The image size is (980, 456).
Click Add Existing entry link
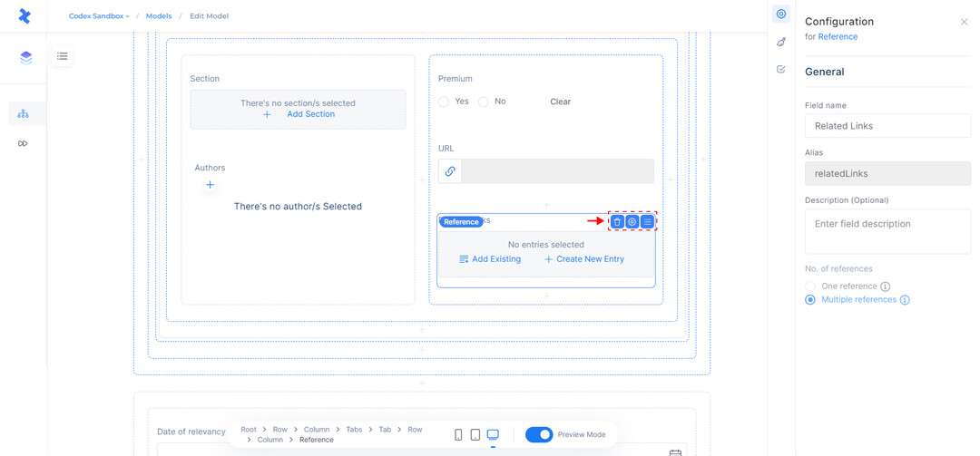(490, 259)
